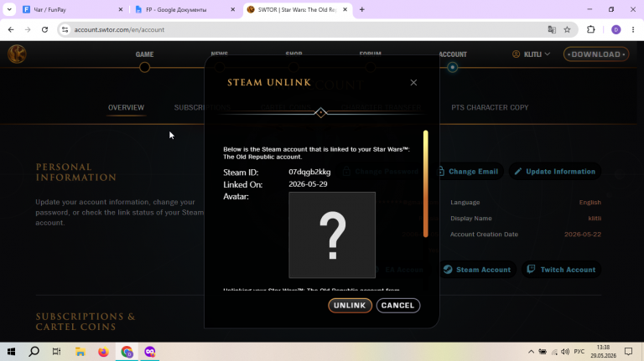Image resolution: width=644 pixels, height=361 pixels.
Task: Open Windows taskbar search
Action: (34, 352)
